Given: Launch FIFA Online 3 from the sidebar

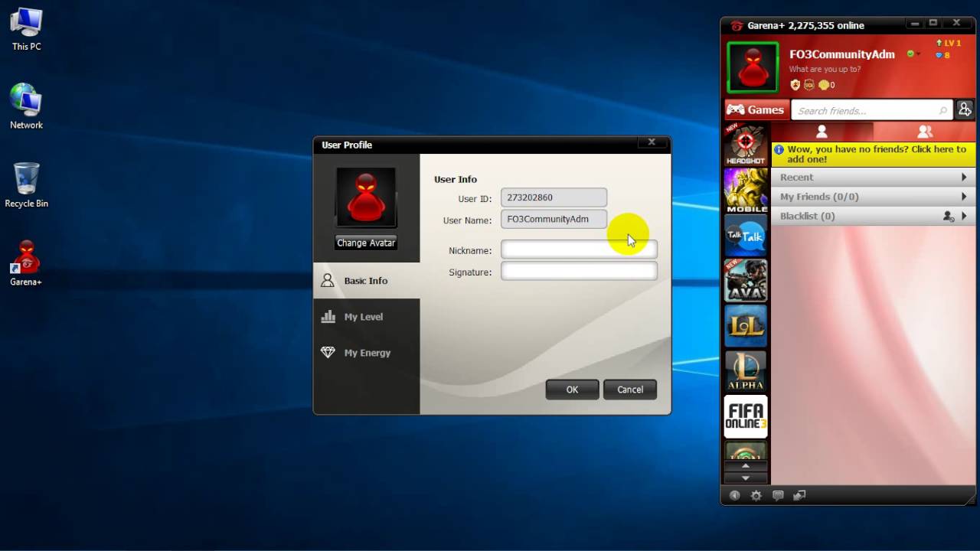Looking at the screenshot, I should pyautogui.click(x=746, y=416).
